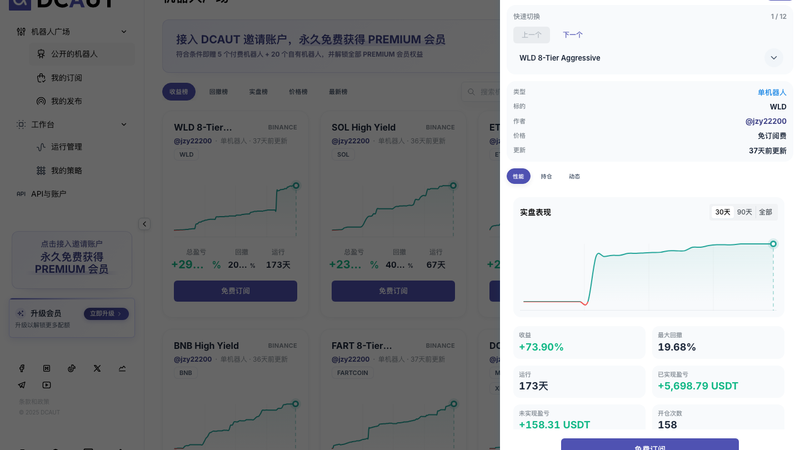Open the Medium social icon in sidebar footer
800x450 pixels.
coord(46,368)
